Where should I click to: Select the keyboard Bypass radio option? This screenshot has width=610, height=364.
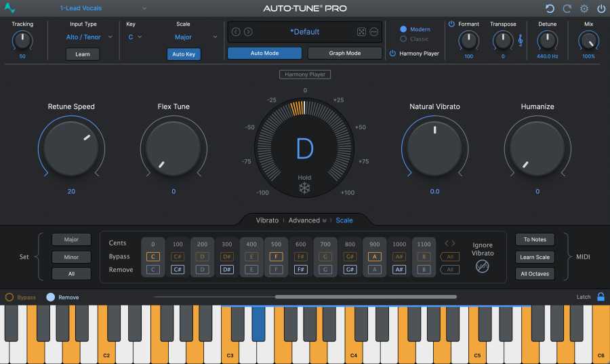pyautogui.click(x=9, y=297)
